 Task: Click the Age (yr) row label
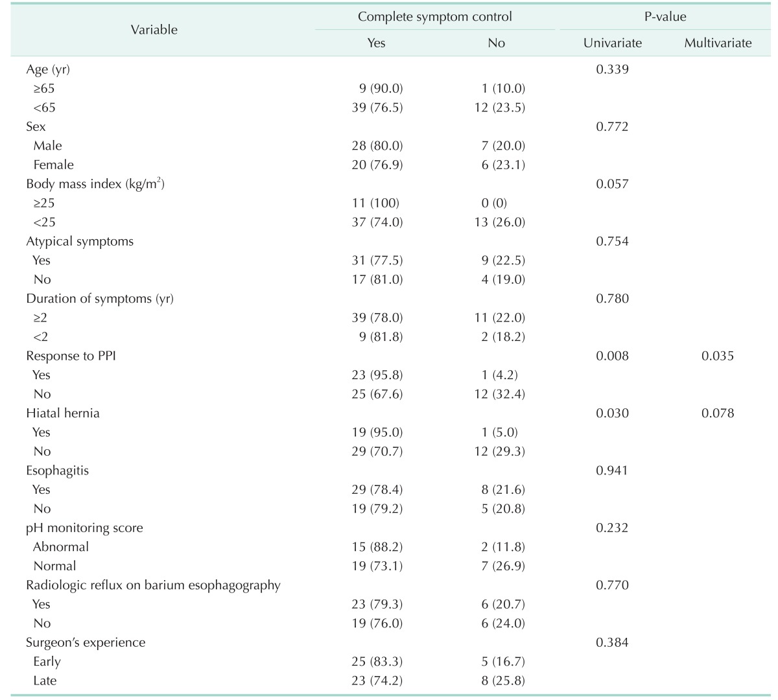[48, 69]
